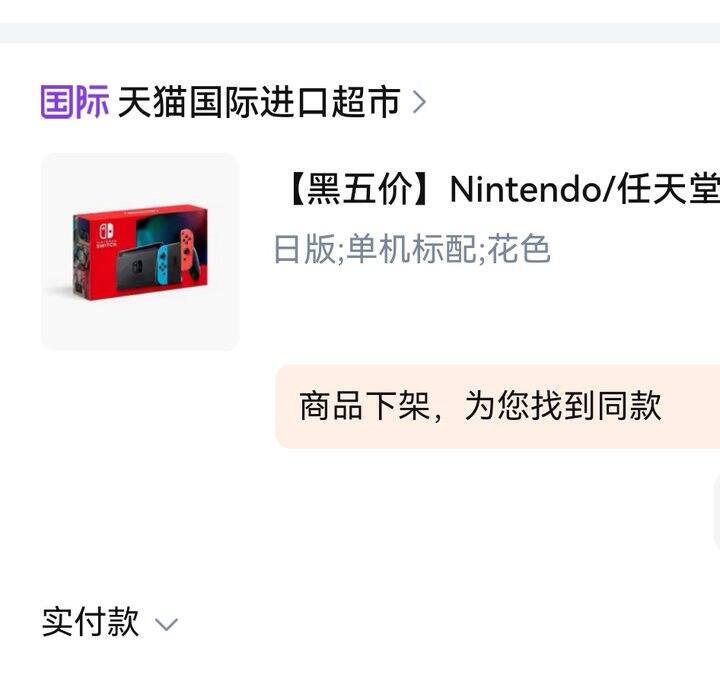Tap the 为您找到同款 text in the banner

(563, 406)
